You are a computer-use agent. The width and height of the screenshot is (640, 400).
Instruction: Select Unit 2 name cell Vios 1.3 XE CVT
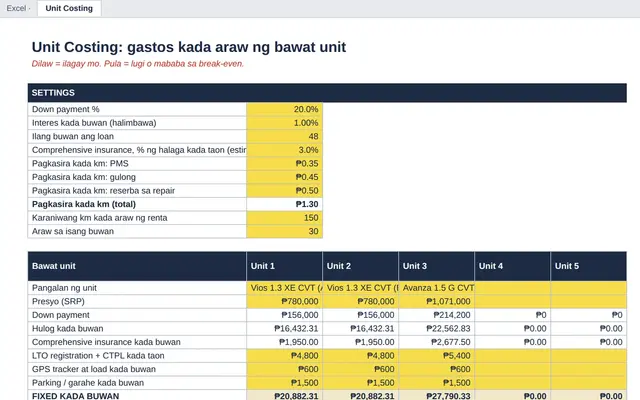[x=360, y=288]
